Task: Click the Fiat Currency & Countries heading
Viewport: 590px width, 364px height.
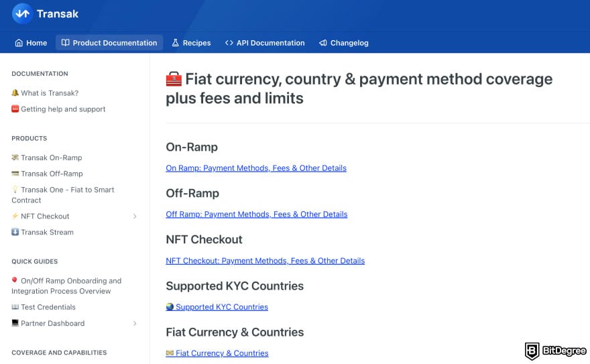Action: (235, 332)
